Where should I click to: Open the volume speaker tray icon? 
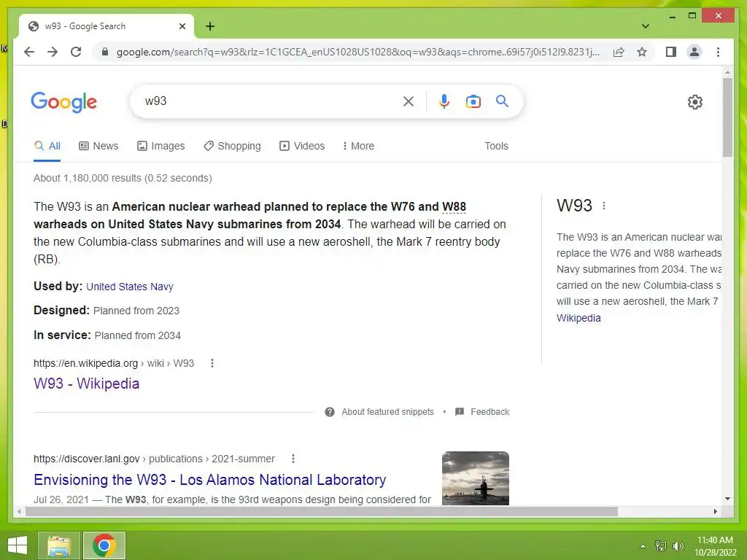[x=678, y=546]
